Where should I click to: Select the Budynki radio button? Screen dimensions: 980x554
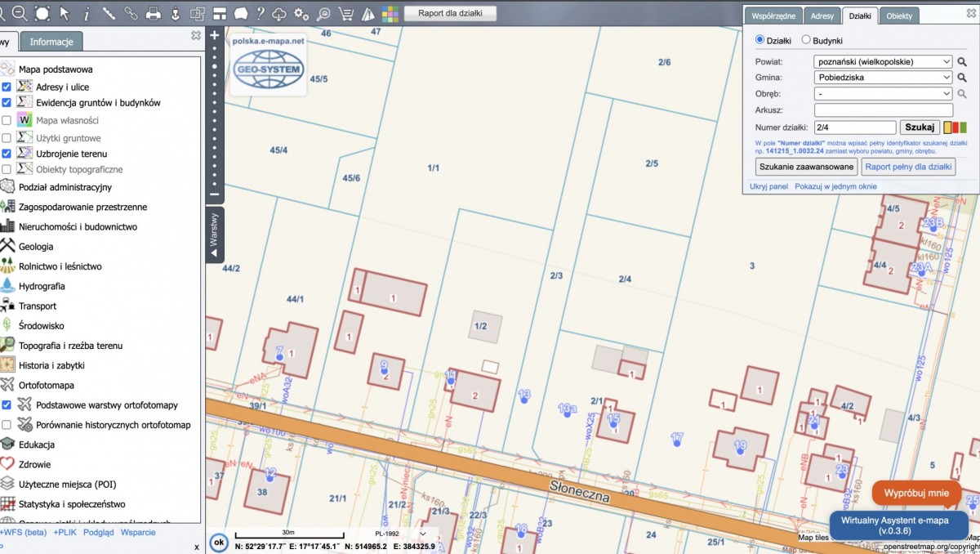pos(806,40)
